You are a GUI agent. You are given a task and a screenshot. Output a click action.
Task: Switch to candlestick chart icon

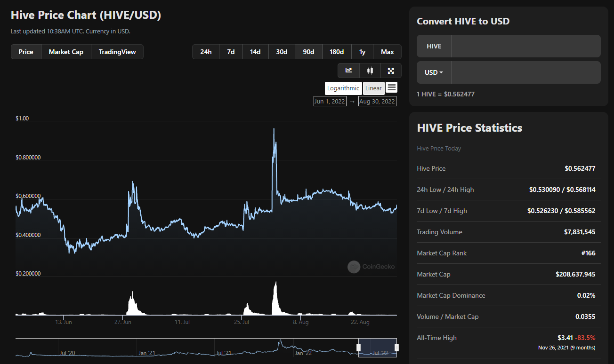pyautogui.click(x=370, y=71)
